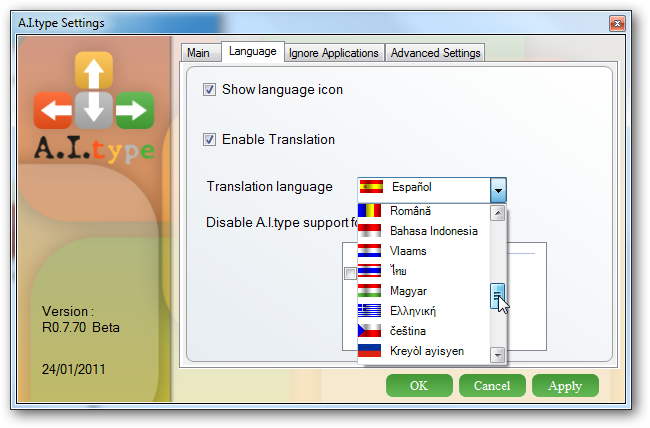
Task: Click the Cancel button
Action: click(x=492, y=386)
